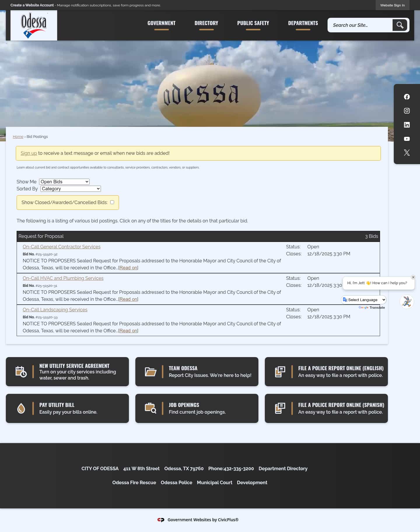This screenshot has width=420, height=532.
Task: Click the CivicPlus logo in footer
Action: 161,520
